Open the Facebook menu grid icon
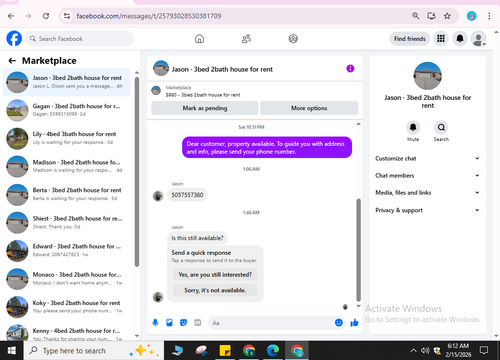 [441, 39]
